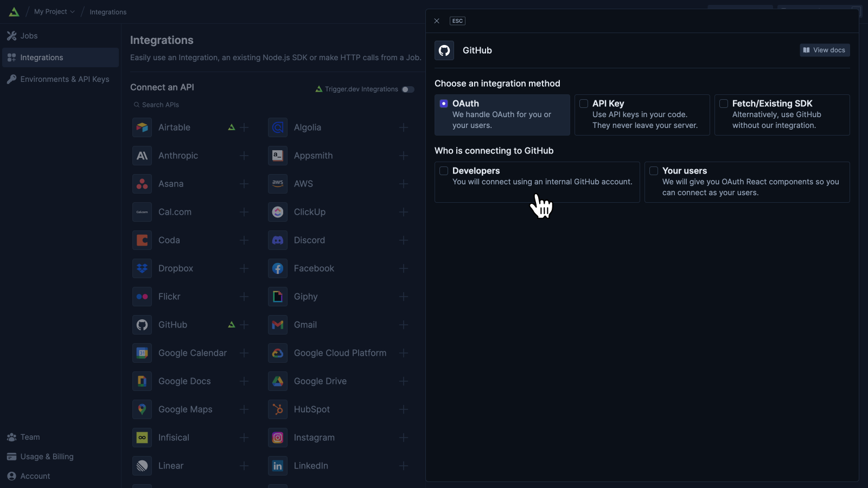Viewport: 868px width, 488px height.
Task: Click the Google Drive triangle icon
Action: point(278,381)
